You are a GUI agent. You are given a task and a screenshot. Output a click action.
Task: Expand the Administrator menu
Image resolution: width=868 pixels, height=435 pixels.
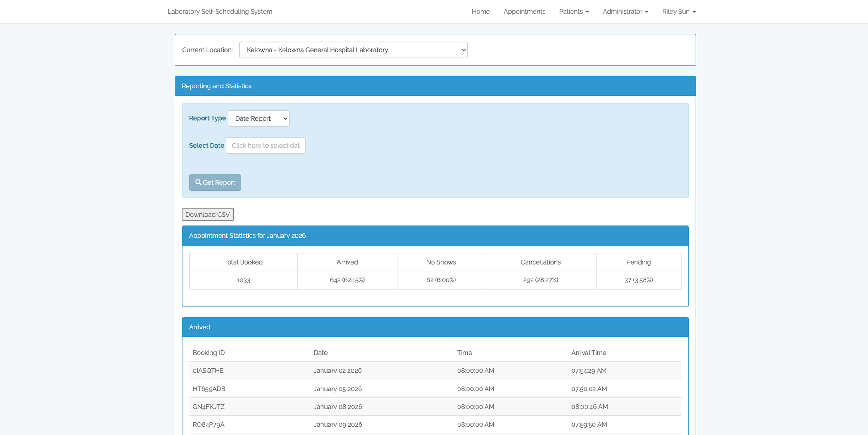[625, 12]
